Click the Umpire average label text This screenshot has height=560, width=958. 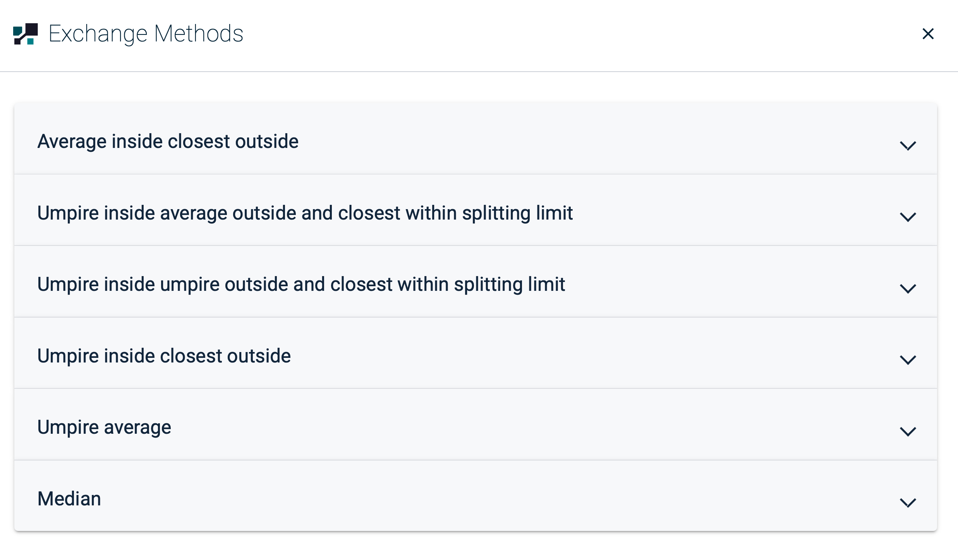104,427
